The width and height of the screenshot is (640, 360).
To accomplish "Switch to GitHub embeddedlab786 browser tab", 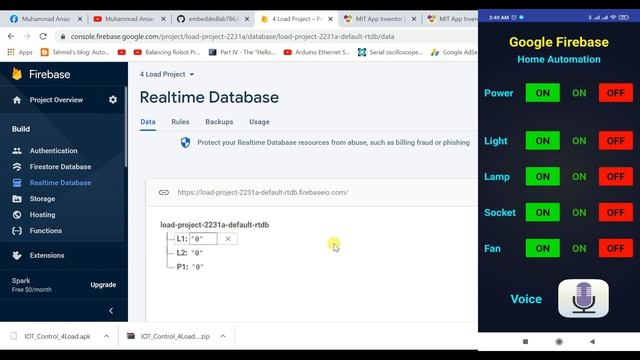I will pos(213,19).
